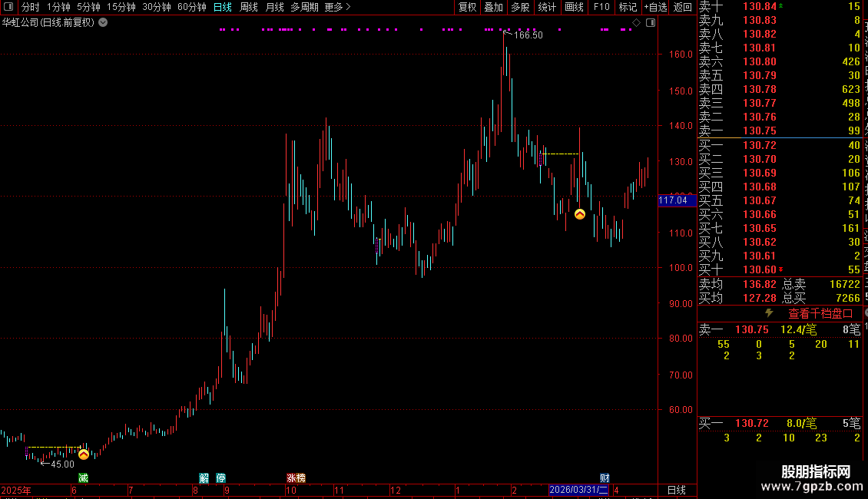The width and height of the screenshot is (868, 499).
Task: Click the 财 financial event marker
Action: pos(605,478)
